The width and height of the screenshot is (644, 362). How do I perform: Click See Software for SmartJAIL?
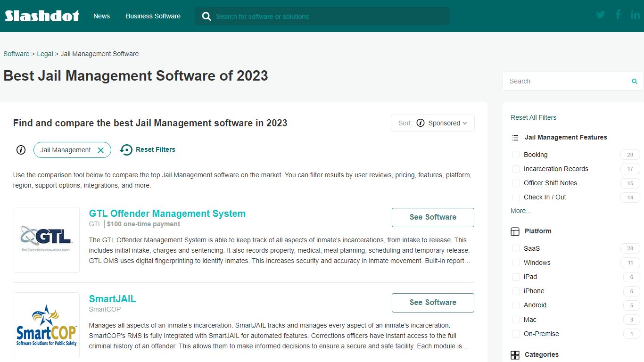point(433,303)
